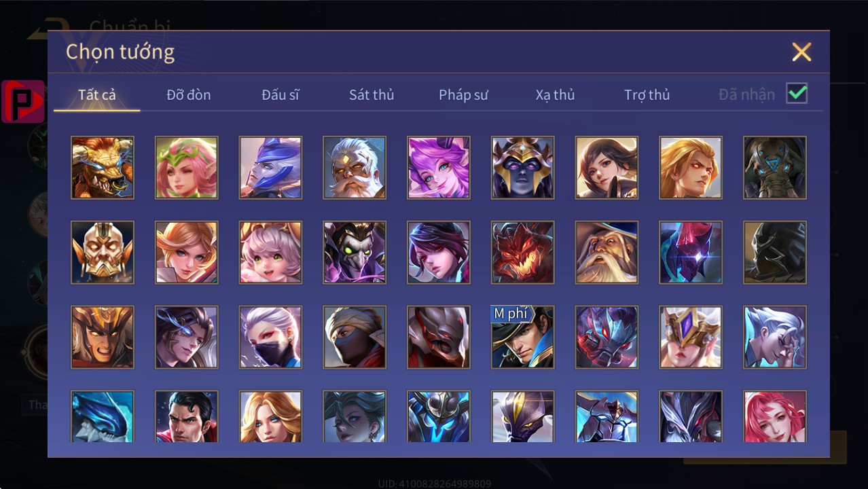Choose the hero marked with 'M phí' label

pyautogui.click(x=523, y=338)
